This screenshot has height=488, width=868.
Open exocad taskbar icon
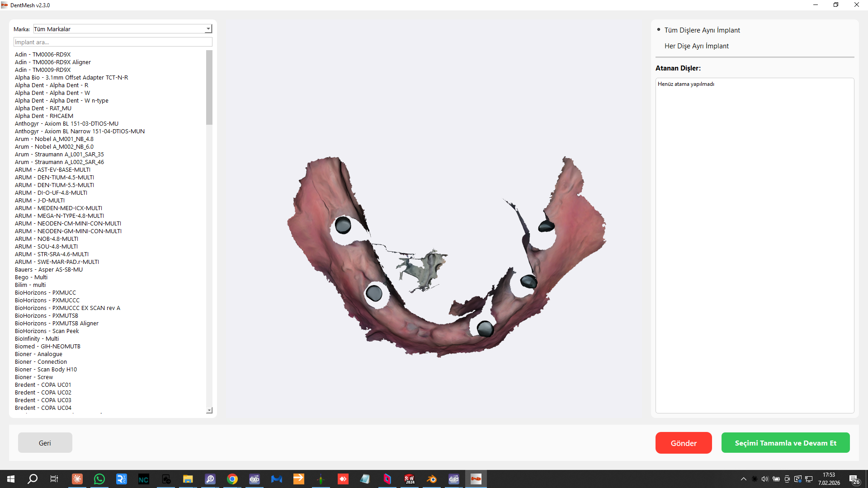coord(255,479)
